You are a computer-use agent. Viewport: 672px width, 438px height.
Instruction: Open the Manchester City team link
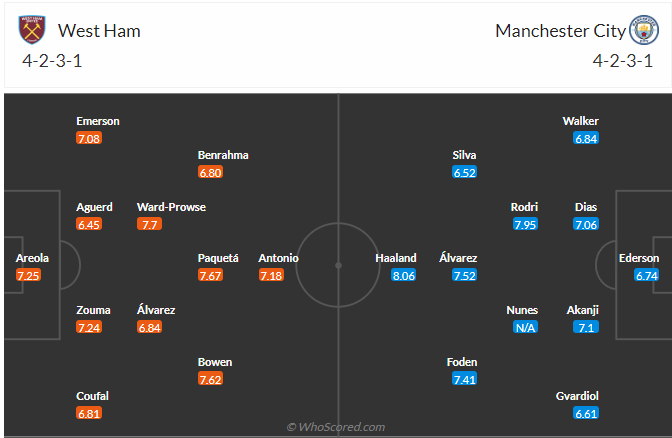pyautogui.click(x=560, y=31)
